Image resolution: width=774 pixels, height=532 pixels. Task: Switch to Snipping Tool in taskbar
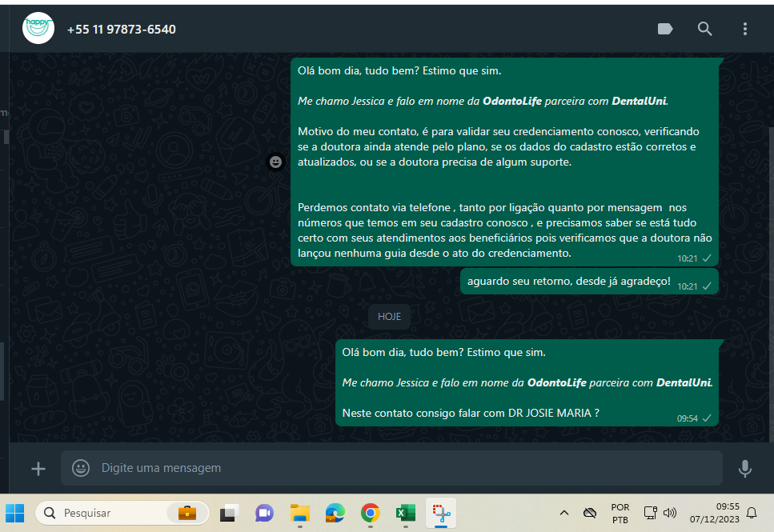tap(441, 514)
